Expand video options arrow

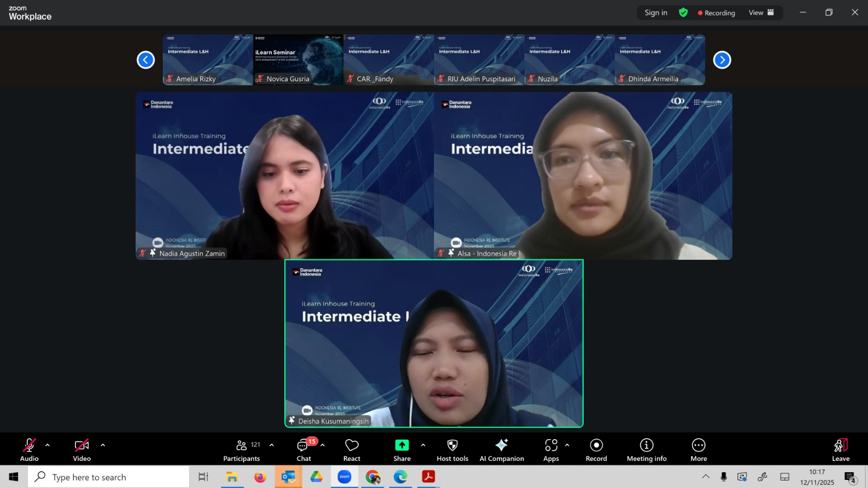coord(103,445)
